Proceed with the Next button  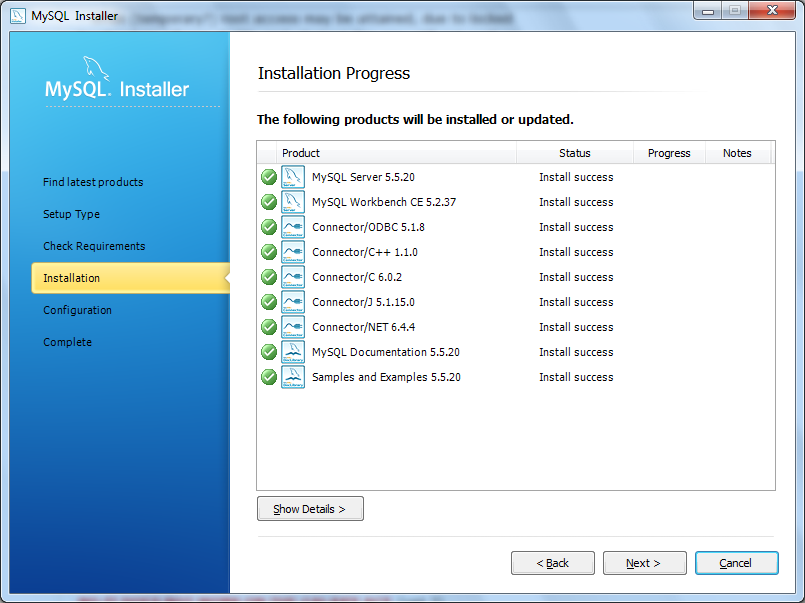tap(644, 563)
